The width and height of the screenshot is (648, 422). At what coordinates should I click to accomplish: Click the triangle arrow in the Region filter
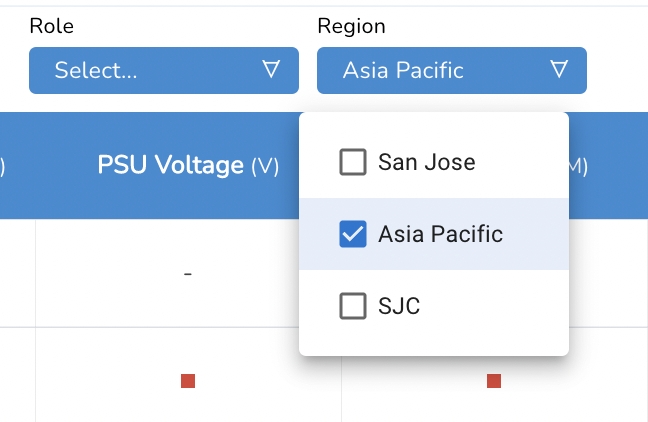[559, 70]
